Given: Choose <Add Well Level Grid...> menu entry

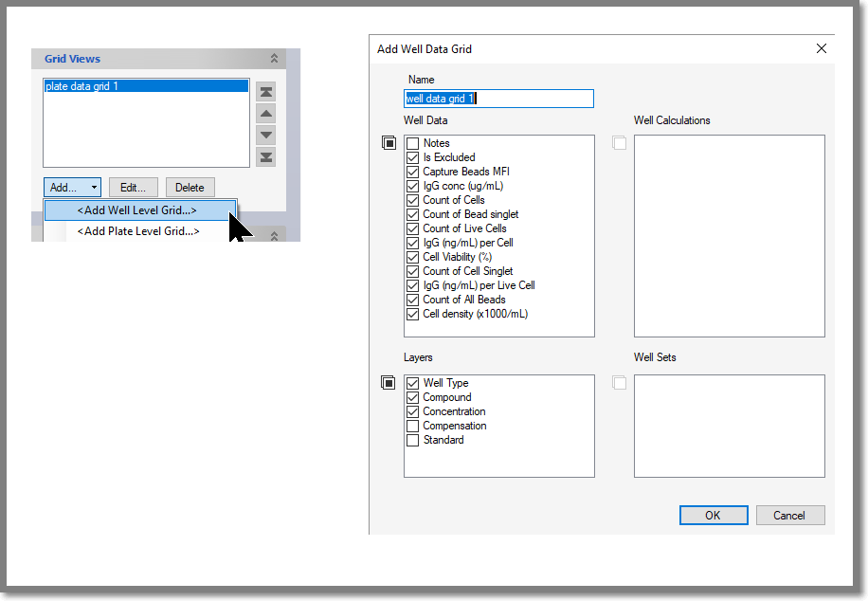Looking at the screenshot, I should tap(136, 210).
